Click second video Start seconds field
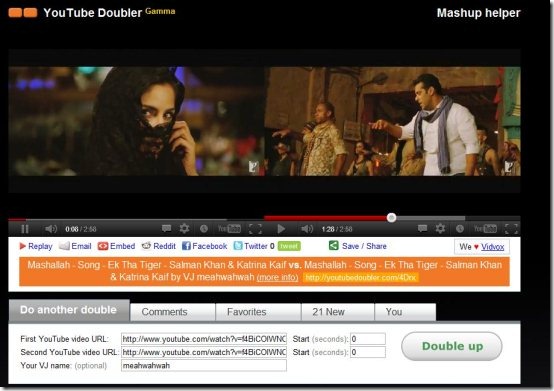This screenshot has width=554, height=391. point(368,352)
